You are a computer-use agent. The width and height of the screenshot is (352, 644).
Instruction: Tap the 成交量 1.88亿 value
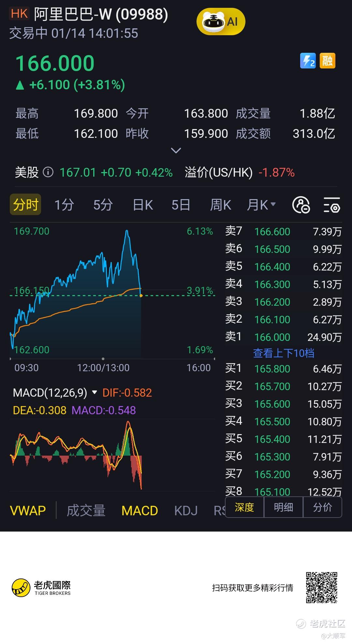[317, 113]
